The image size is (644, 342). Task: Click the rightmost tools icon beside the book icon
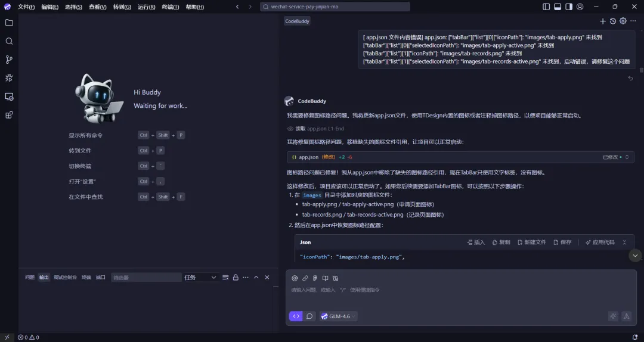(x=336, y=278)
